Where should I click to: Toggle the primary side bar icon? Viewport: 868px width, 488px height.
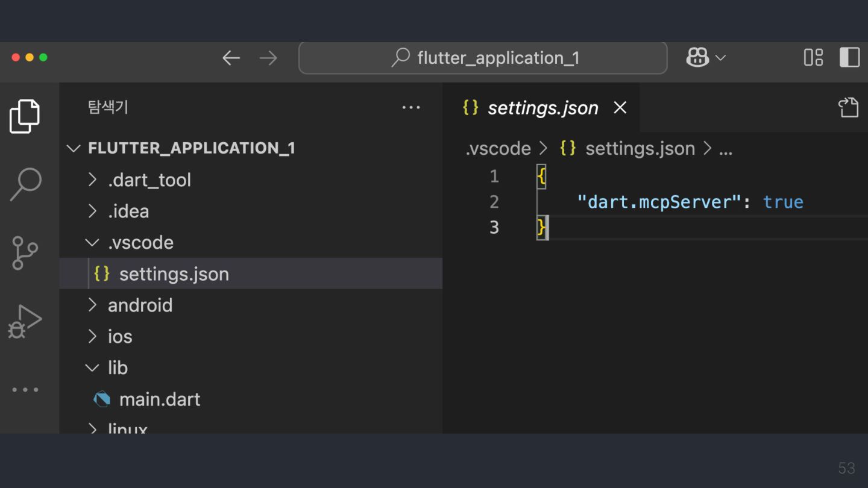(x=849, y=57)
